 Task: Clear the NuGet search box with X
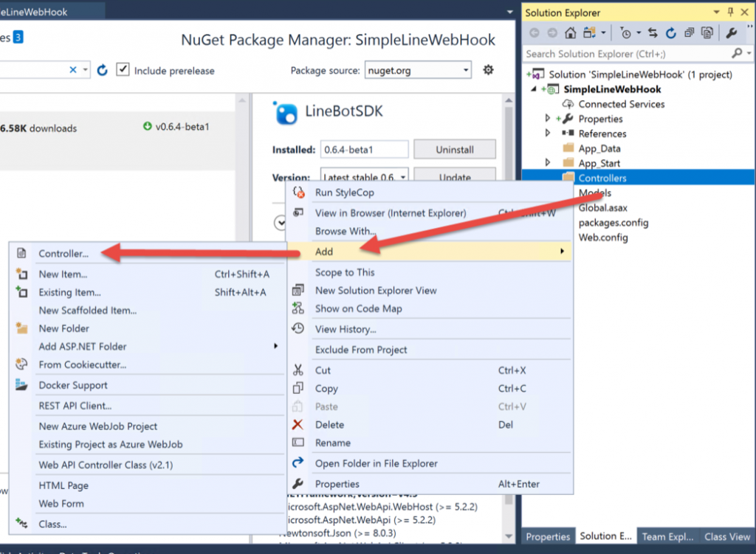point(73,70)
